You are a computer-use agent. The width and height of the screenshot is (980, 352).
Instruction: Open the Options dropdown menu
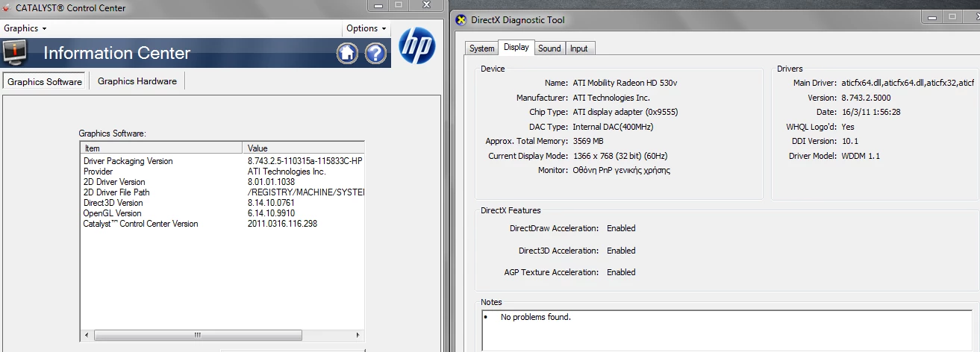click(366, 28)
